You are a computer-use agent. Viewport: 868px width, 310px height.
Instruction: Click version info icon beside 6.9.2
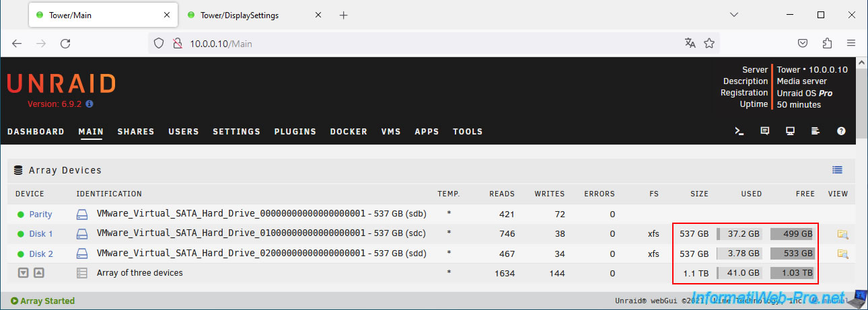click(89, 104)
